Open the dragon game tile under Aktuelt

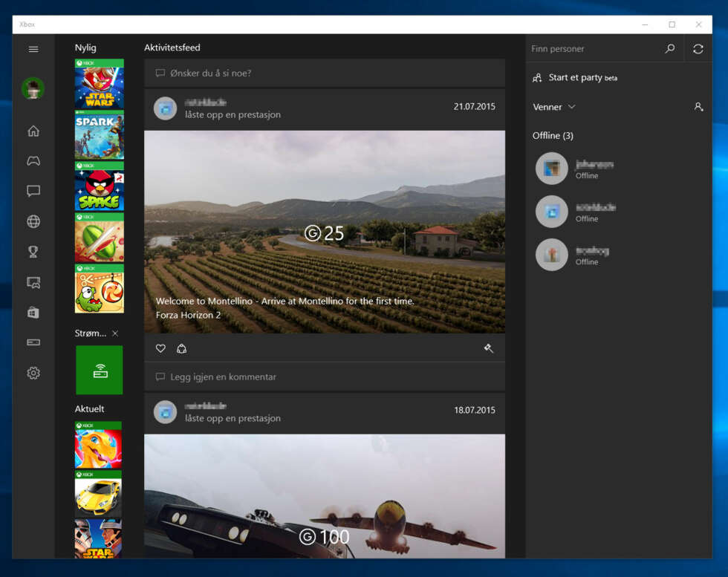point(98,445)
